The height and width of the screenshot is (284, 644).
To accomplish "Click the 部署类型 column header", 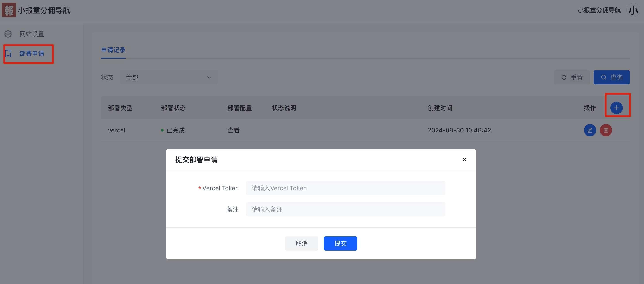I will pyautogui.click(x=120, y=108).
